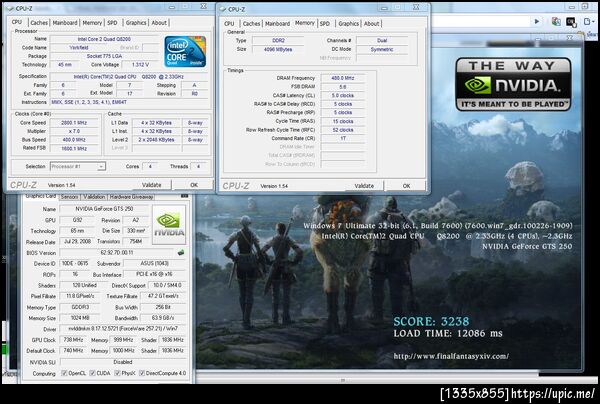Click OK in right CPU-Z window
The height and width of the screenshot is (404, 600).
(406, 186)
